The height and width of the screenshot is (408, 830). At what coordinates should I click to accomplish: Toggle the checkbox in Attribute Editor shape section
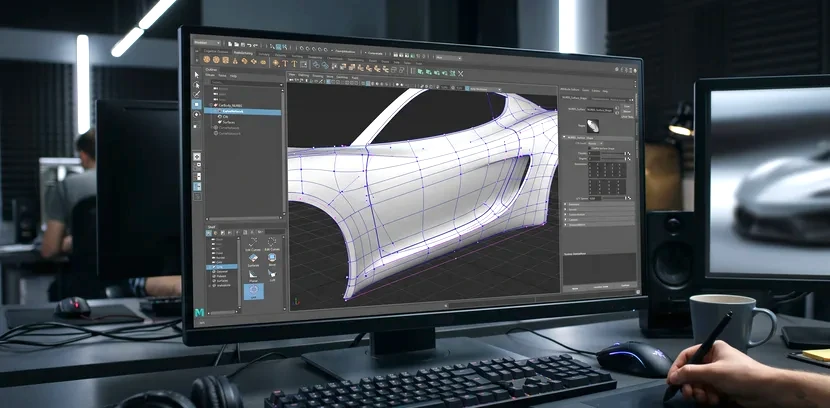pyautogui.click(x=590, y=148)
